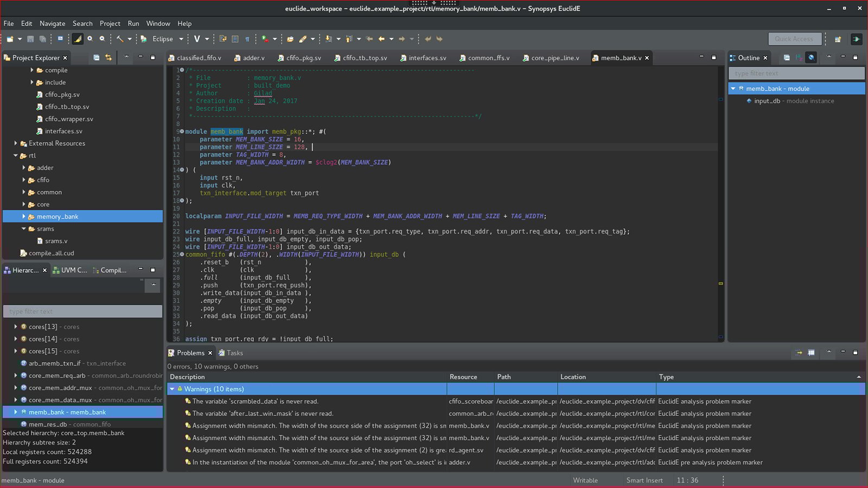Toggle the highlighter mark occurrences button
The width and height of the screenshot is (868, 488).
coord(78,39)
